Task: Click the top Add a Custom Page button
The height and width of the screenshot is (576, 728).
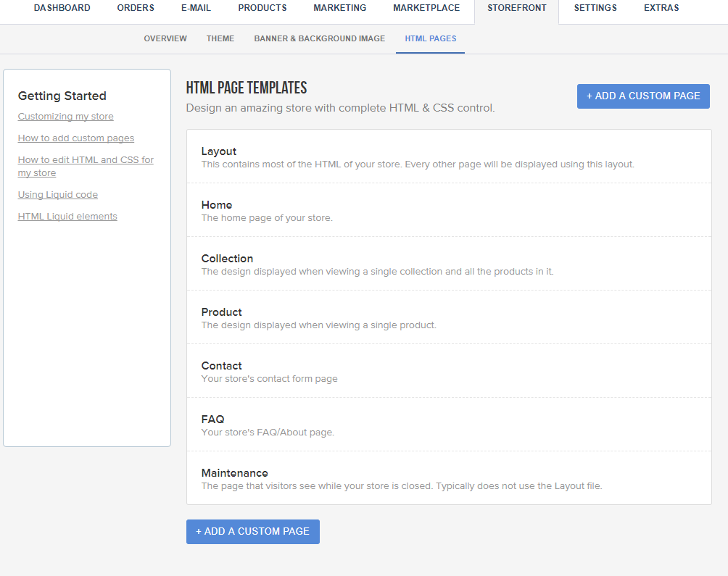Action: pyautogui.click(x=643, y=96)
